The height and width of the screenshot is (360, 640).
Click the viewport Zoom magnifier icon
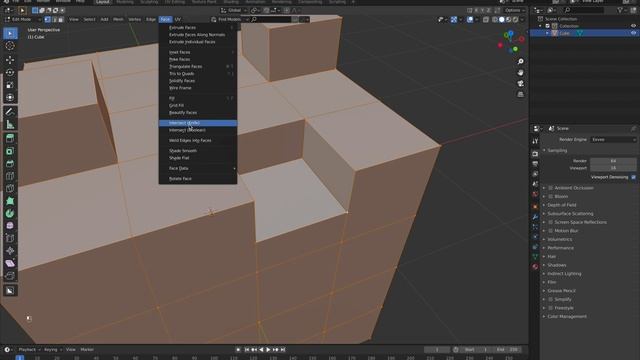(520, 61)
